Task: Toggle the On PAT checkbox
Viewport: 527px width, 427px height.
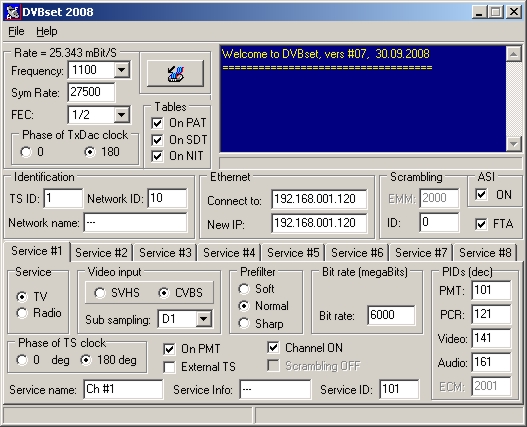Action: (x=157, y=123)
